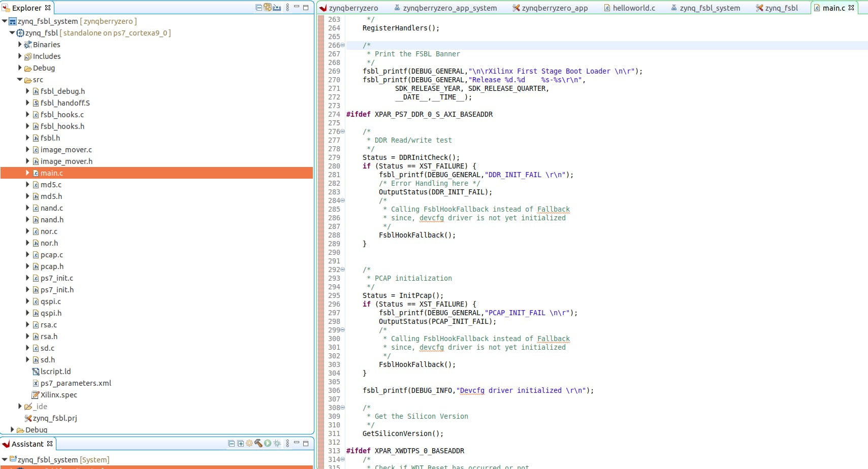Expand the image_mover.c node arrow
Image resolution: width=868 pixels, height=469 pixels.
(x=27, y=150)
